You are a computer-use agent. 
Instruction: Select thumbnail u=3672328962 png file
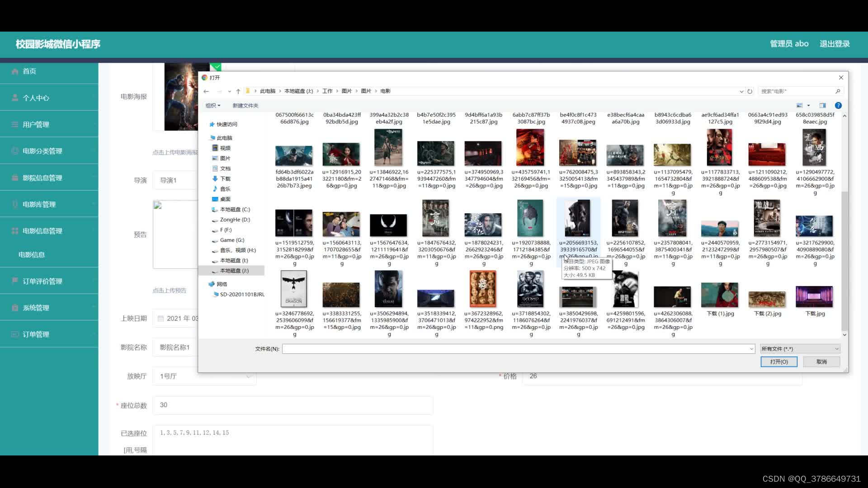[483, 289]
